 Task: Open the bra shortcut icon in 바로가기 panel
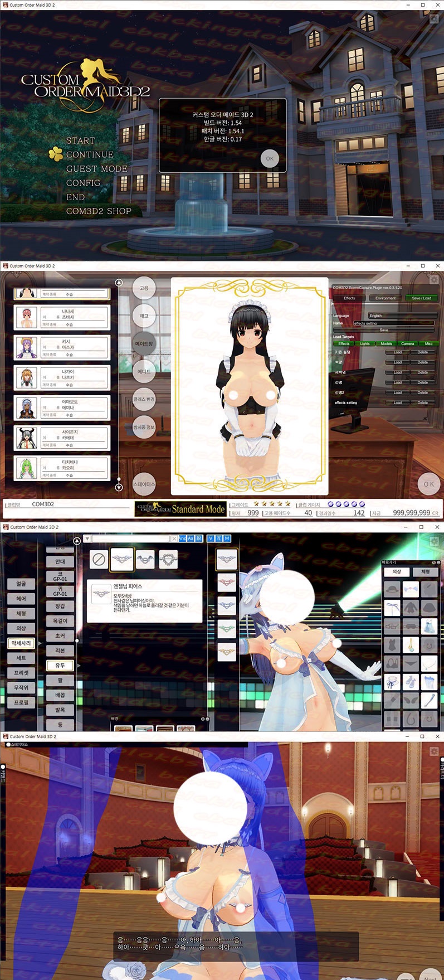[392, 663]
